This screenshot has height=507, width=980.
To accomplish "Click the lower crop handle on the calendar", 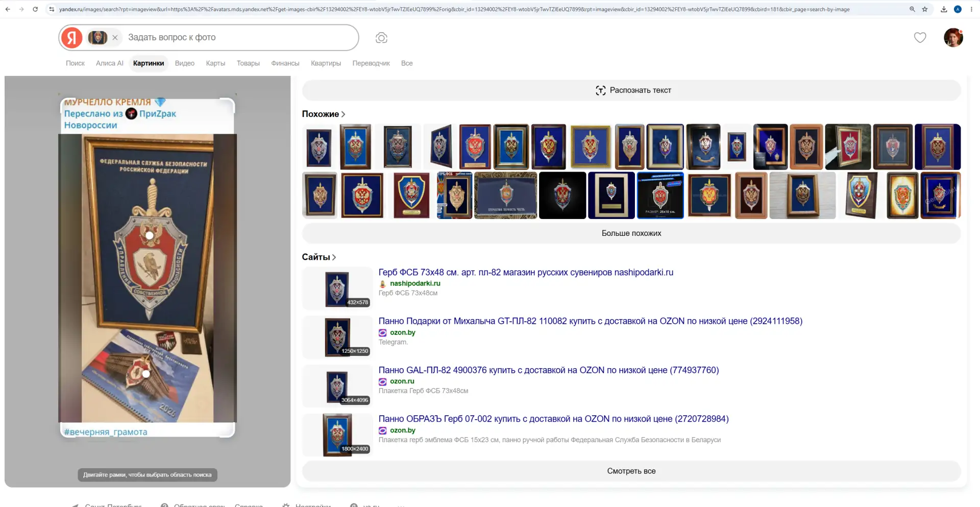I will 146,374.
